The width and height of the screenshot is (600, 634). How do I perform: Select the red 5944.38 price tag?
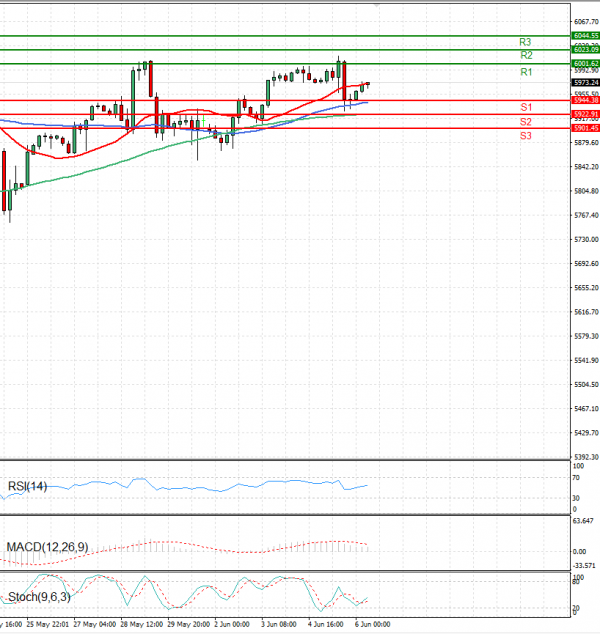click(x=586, y=100)
